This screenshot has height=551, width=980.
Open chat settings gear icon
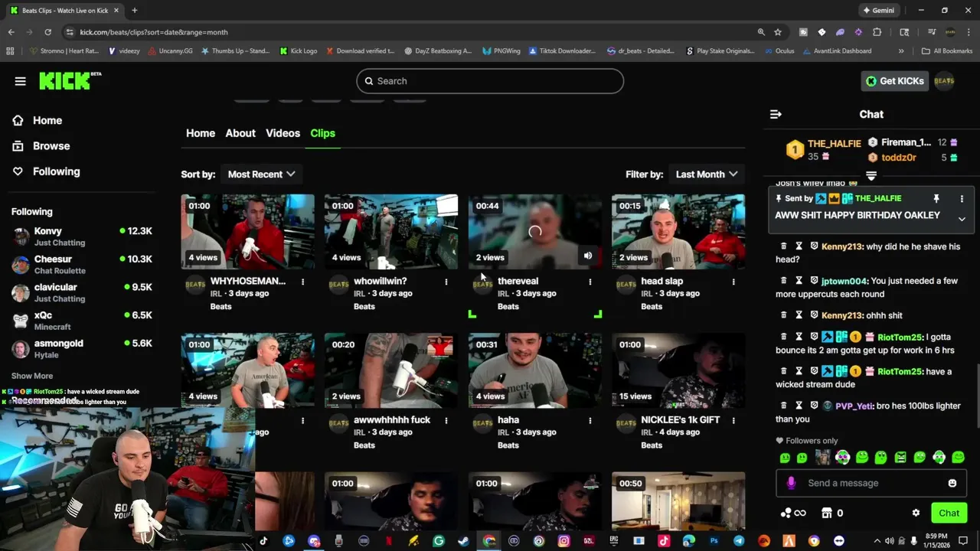click(916, 513)
